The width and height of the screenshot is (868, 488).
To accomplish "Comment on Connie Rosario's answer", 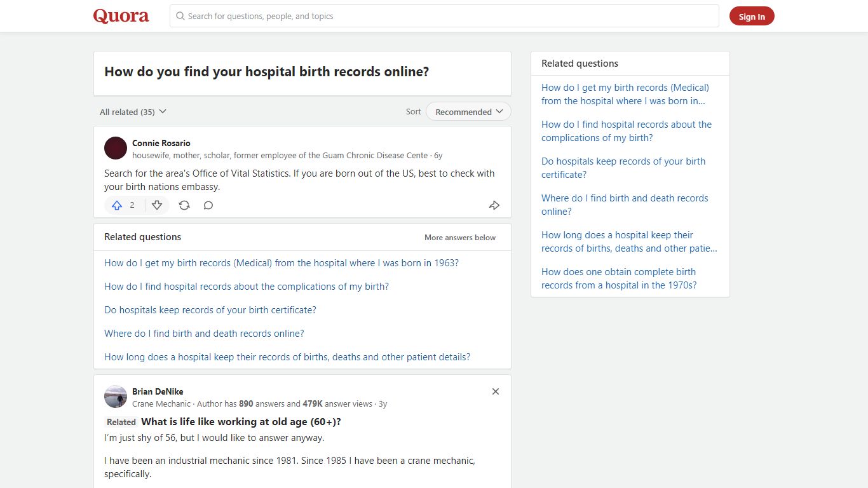I will tap(208, 205).
